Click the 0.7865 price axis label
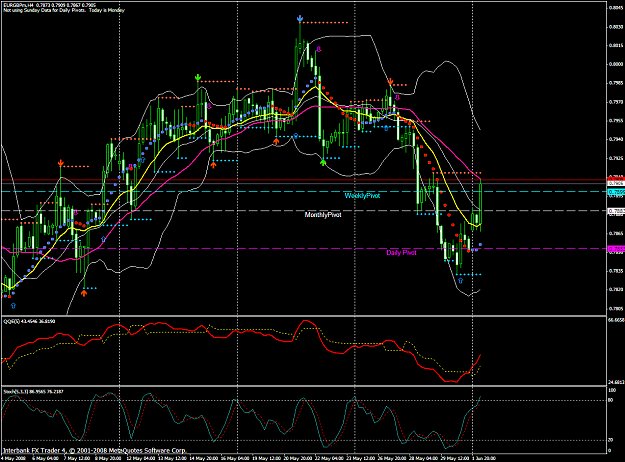Viewport: 625px width, 462px height. [x=616, y=233]
